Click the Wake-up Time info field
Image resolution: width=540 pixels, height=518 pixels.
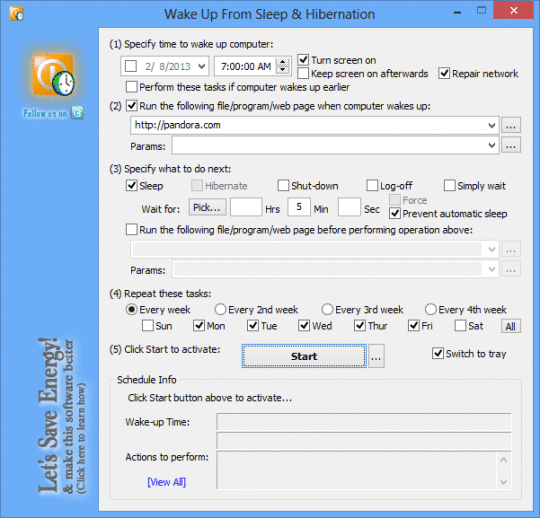(364, 422)
